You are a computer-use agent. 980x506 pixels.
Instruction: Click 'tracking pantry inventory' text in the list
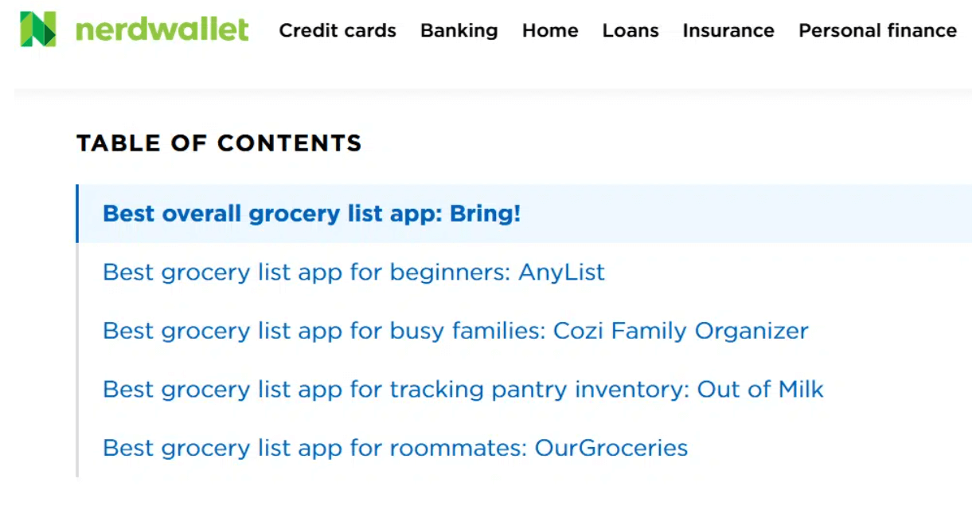540,389
